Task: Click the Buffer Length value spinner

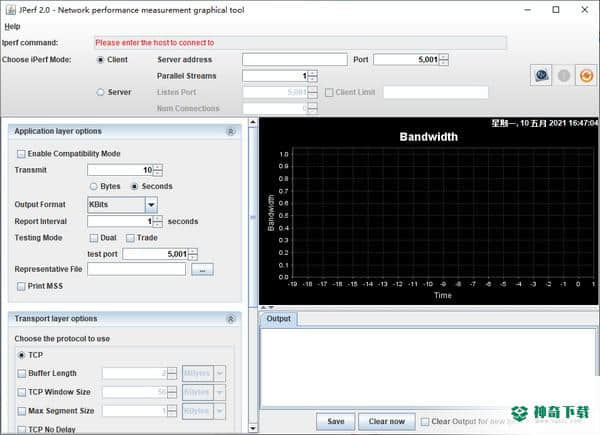Action: (x=139, y=373)
